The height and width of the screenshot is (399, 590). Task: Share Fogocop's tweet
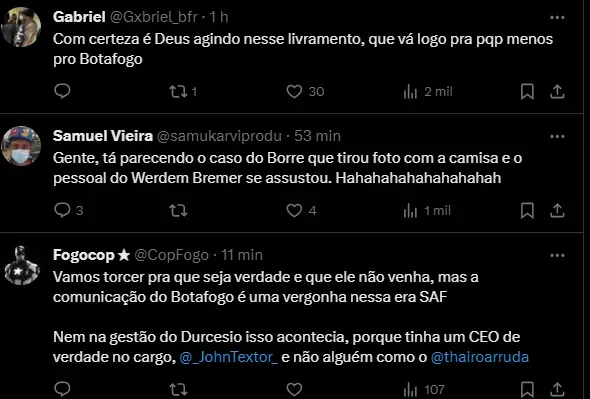point(557,390)
